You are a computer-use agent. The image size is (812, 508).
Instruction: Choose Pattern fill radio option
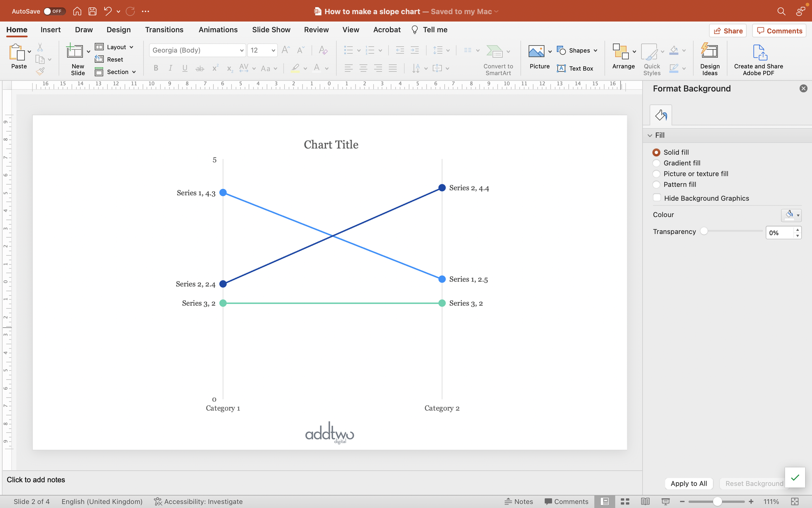click(656, 185)
